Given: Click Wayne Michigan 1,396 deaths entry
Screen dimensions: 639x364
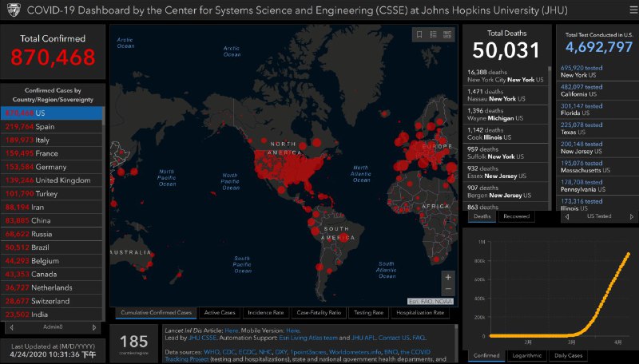Looking at the screenshot, I should click(x=506, y=114).
